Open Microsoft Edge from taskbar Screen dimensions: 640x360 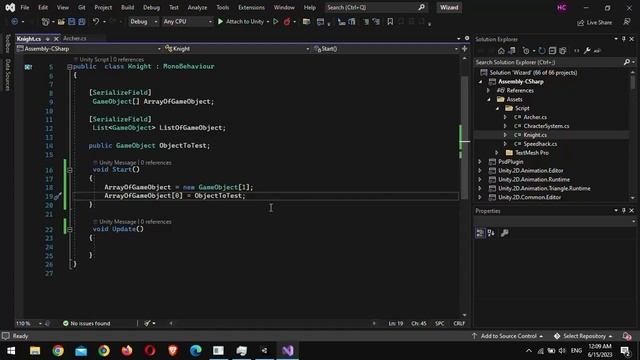(x=196, y=350)
